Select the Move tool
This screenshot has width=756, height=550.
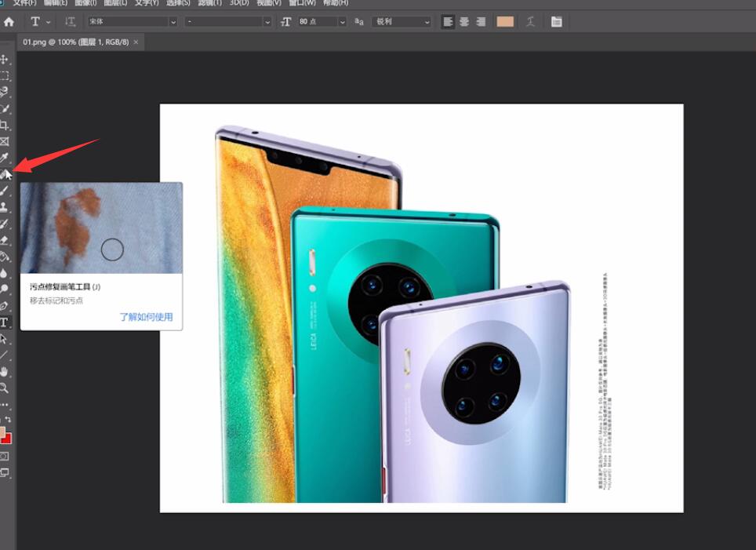(x=5, y=60)
